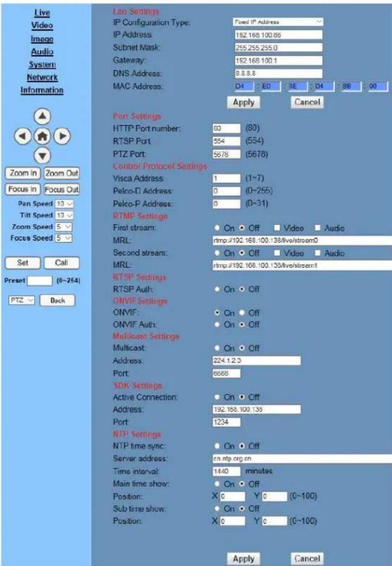The height and width of the screenshot is (566, 392).
Task: Turn Sub time show On
Action: [x=217, y=508]
